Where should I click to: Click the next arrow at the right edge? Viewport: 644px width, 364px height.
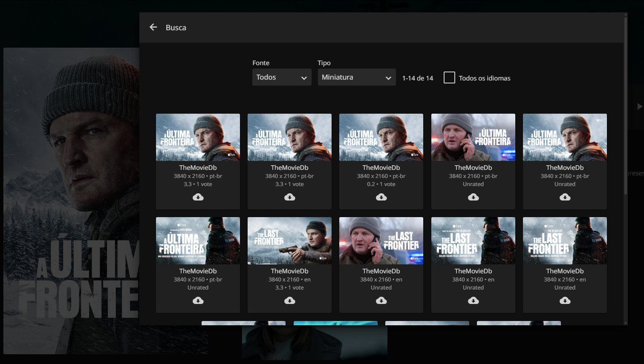(639, 106)
